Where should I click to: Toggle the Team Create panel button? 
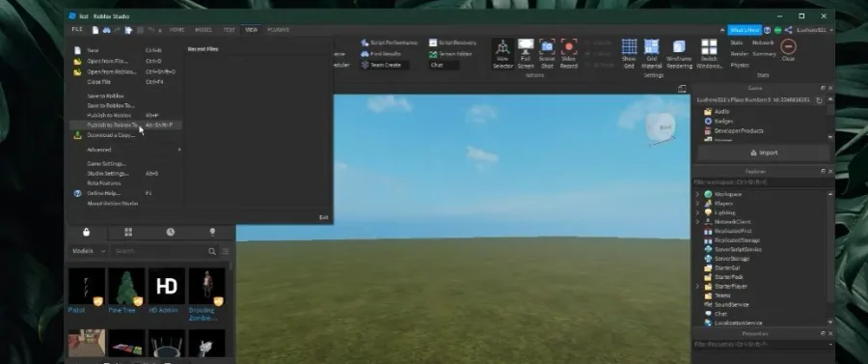(x=384, y=65)
